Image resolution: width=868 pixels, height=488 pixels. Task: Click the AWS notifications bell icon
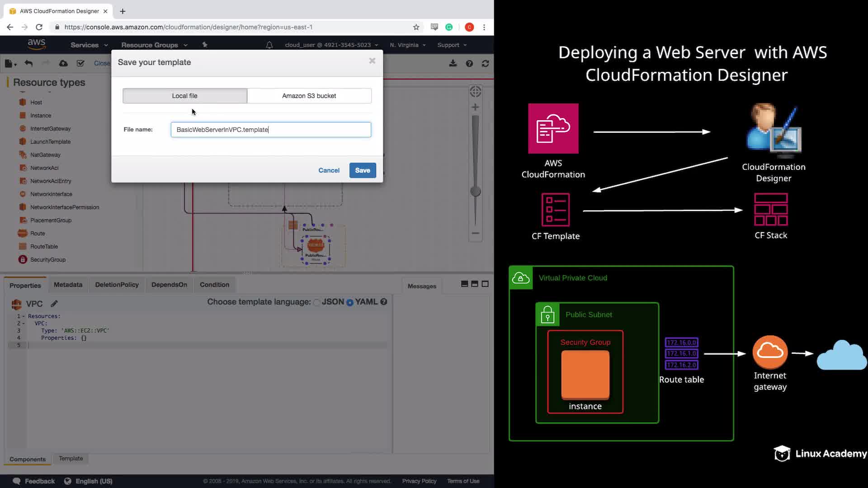pos(269,45)
